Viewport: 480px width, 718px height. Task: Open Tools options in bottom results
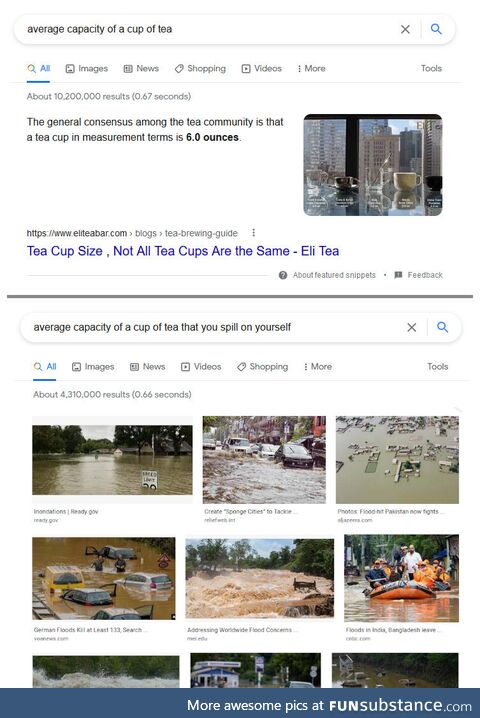[437, 367]
